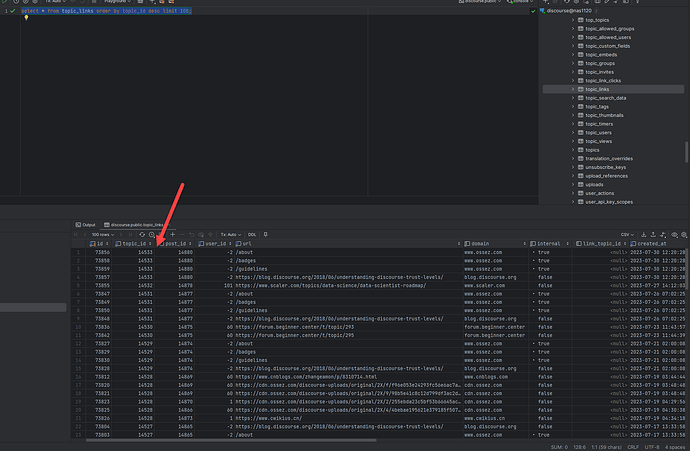Click the inspection checkmark at editor right
Viewport: 690px width, 451px height.
click(x=533, y=11)
